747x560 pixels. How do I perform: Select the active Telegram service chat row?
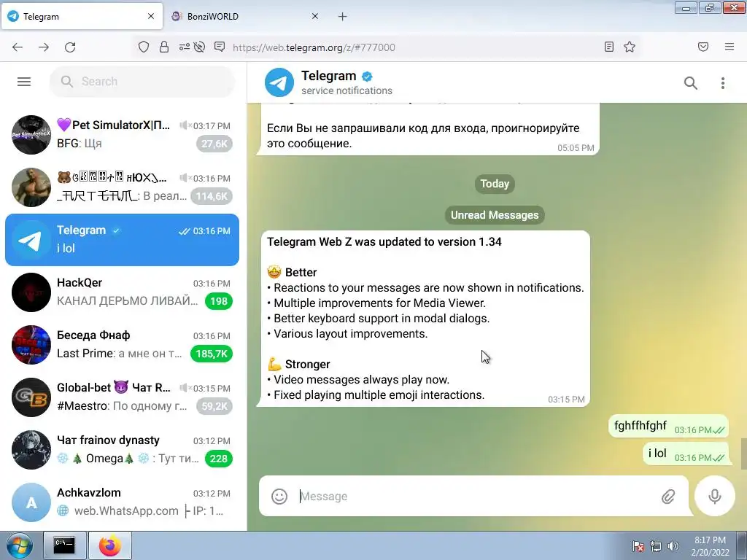point(122,239)
